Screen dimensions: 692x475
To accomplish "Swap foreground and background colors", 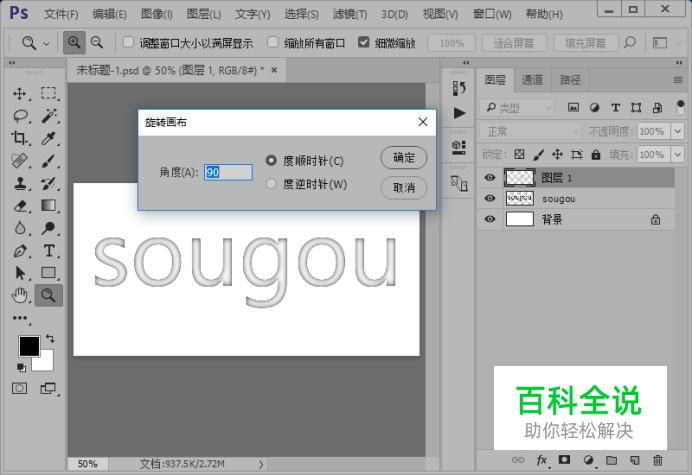I will coord(50,339).
